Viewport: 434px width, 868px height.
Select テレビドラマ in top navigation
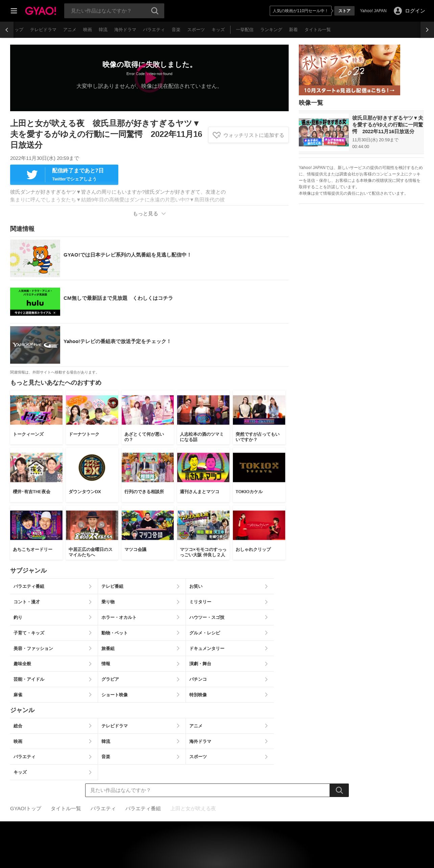point(43,30)
